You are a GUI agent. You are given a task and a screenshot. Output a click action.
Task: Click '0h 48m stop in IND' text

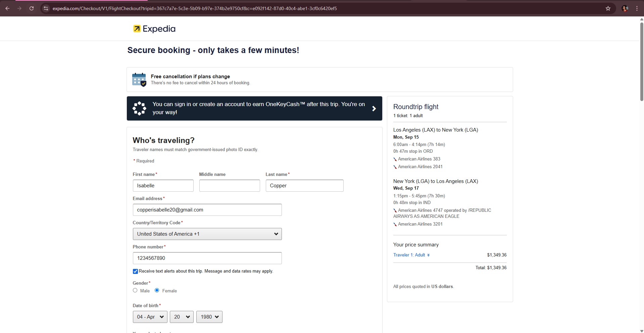pos(412,203)
